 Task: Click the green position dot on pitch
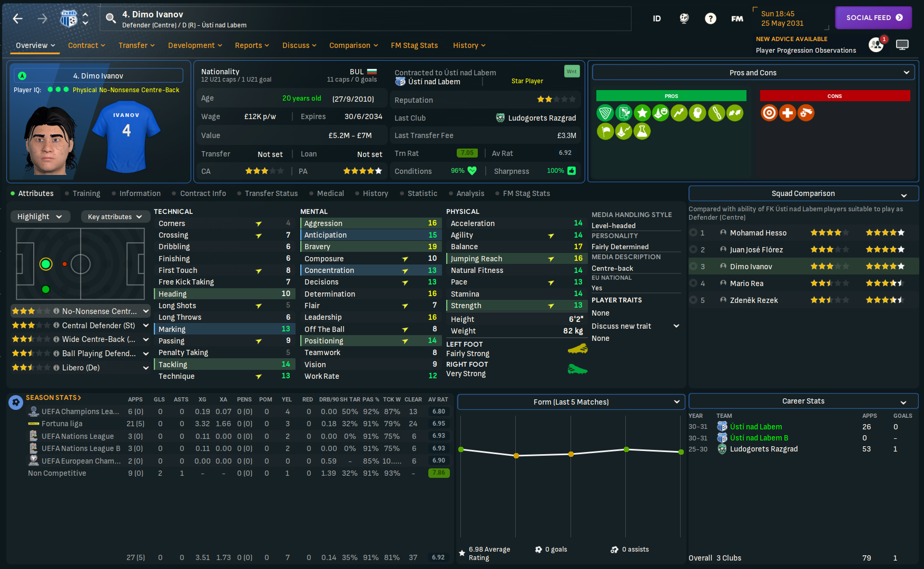[x=46, y=264]
